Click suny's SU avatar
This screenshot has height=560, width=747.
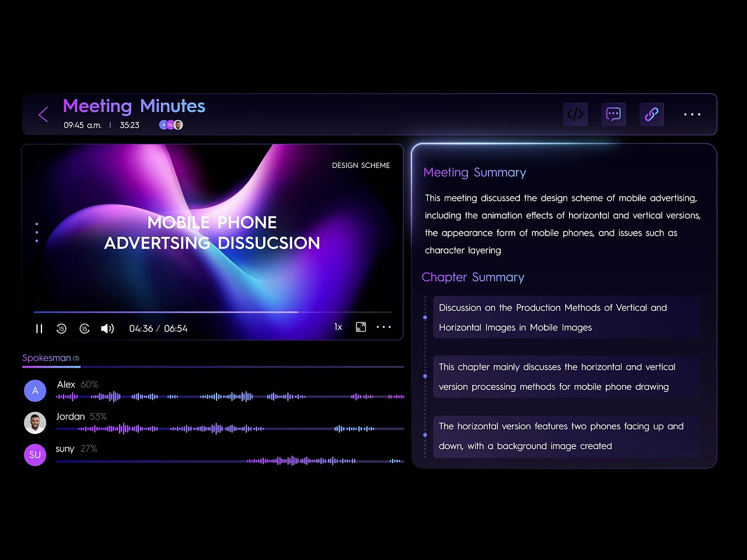(35, 455)
